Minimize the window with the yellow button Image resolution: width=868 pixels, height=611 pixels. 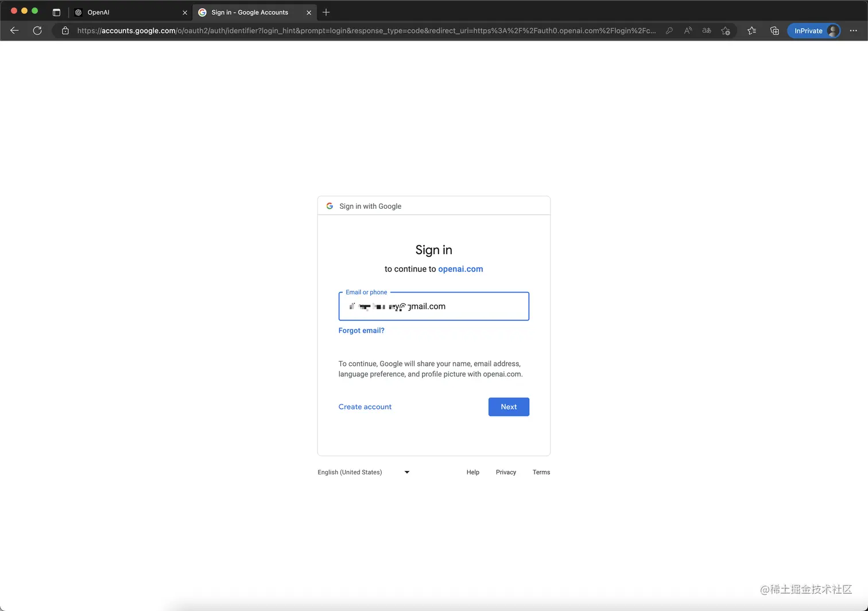[x=24, y=11]
